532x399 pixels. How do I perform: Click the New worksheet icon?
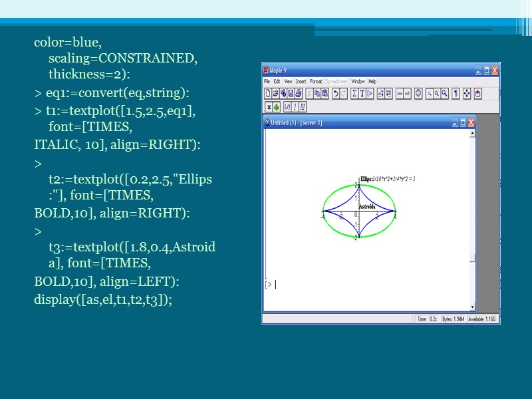(x=268, y=93)
